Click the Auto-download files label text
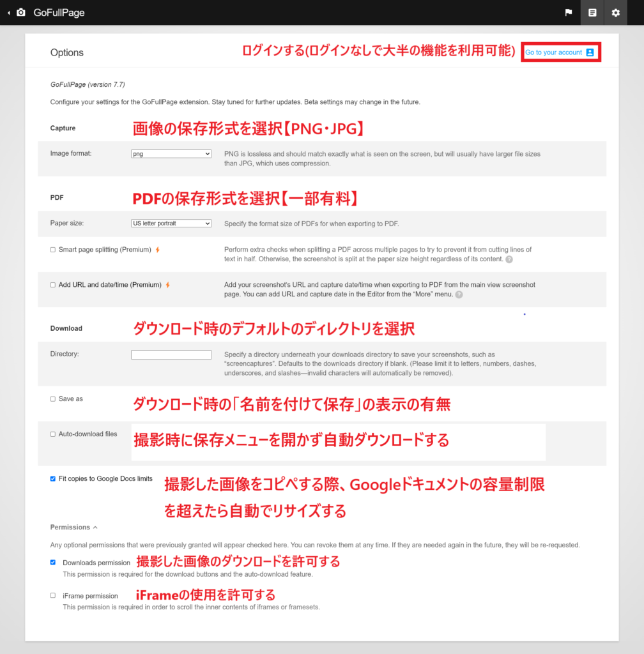This screenshot has width=644, height=654. coord(88,434)
